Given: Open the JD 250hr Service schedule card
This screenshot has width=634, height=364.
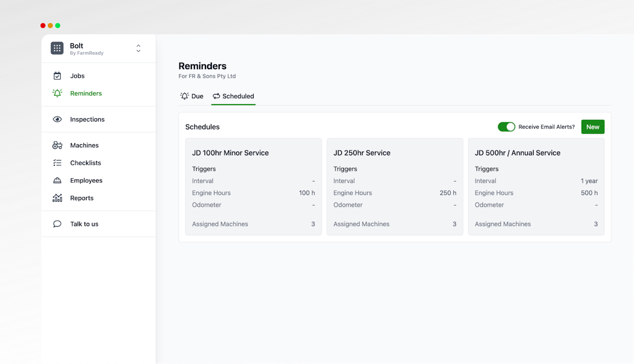Looking at the screenshot, I should (395, 186).
